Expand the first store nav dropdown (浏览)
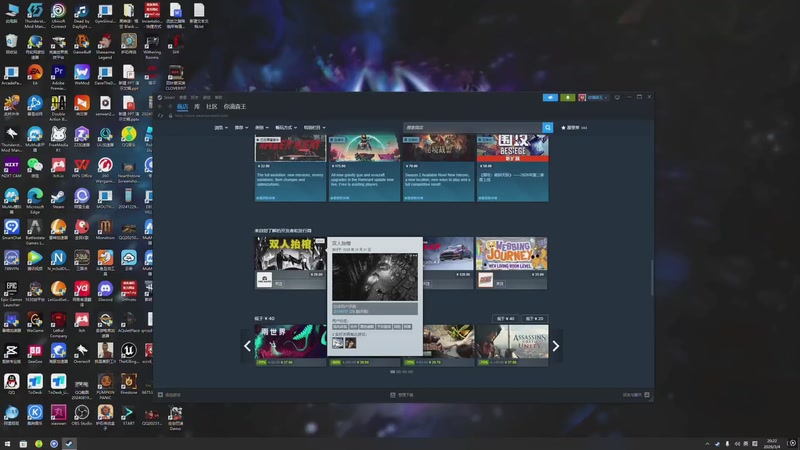 coord(220,128)
